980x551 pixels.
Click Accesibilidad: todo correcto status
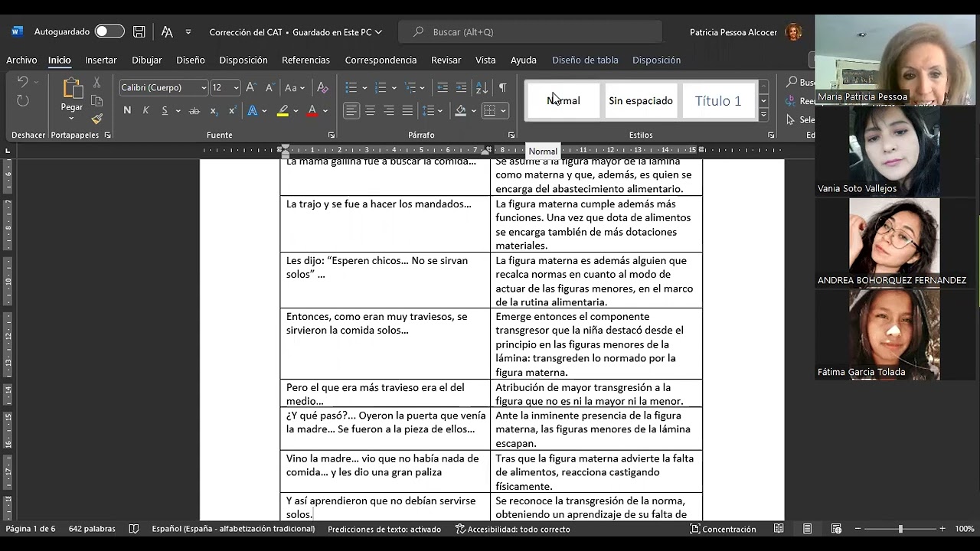(512, 529)
